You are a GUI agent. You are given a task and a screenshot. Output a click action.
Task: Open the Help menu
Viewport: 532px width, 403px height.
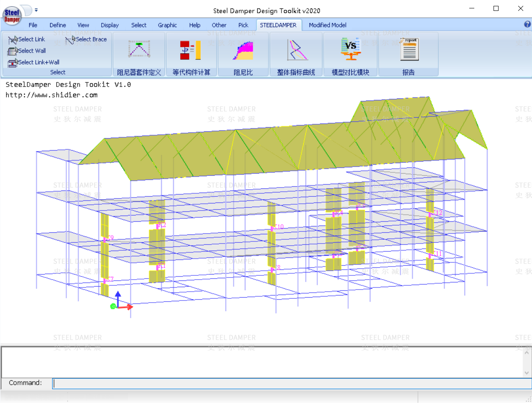pyautogui.click(x=194, y=25)
